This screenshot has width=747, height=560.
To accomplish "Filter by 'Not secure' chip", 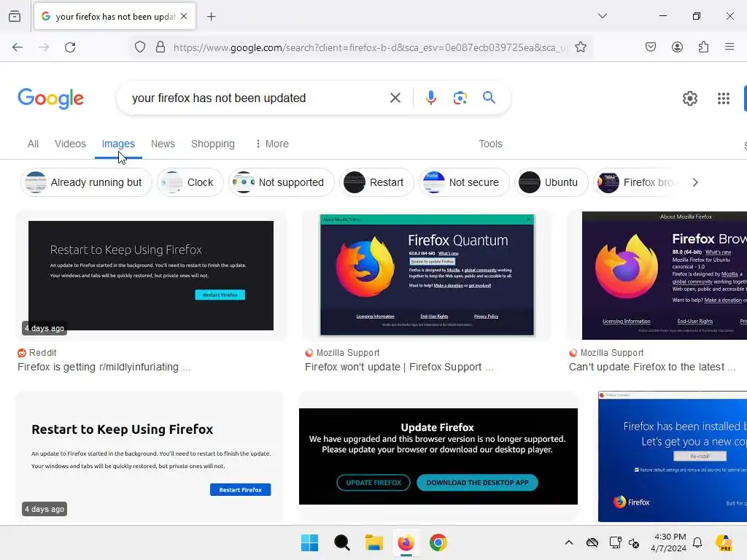I will pos(464,182).
